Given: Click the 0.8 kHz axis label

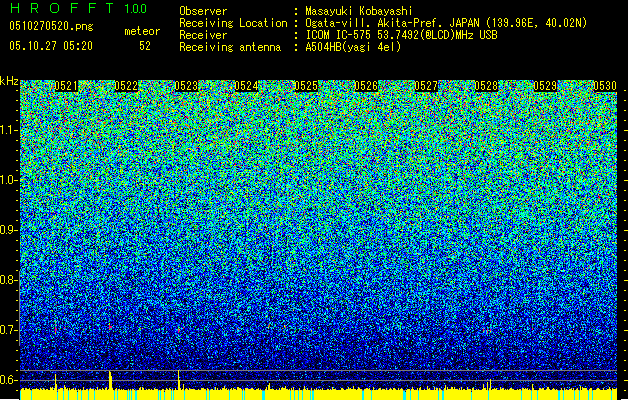Looking at the screenshot, I should click(8, 280).
